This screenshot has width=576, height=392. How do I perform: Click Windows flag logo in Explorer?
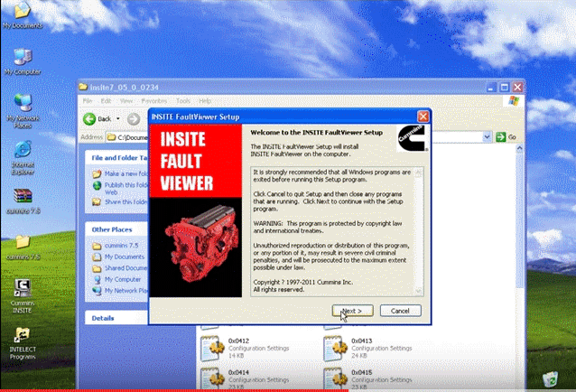point(514,100)
